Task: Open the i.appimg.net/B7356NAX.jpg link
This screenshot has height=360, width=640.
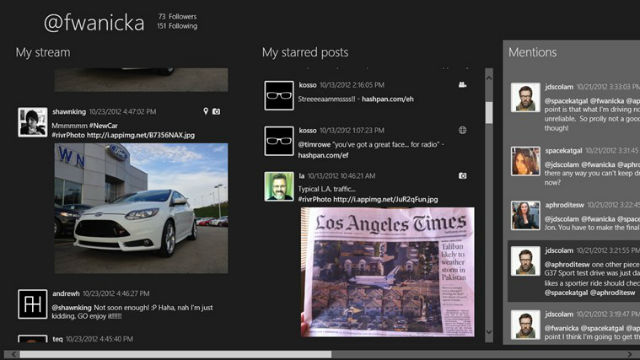Action: 141,135
